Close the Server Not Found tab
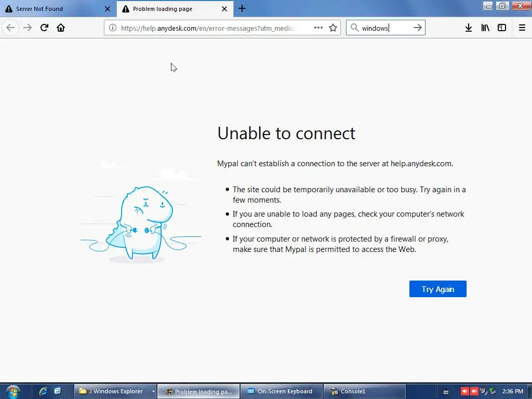Screen dimensions: 532x399 [x=108, y=9]
